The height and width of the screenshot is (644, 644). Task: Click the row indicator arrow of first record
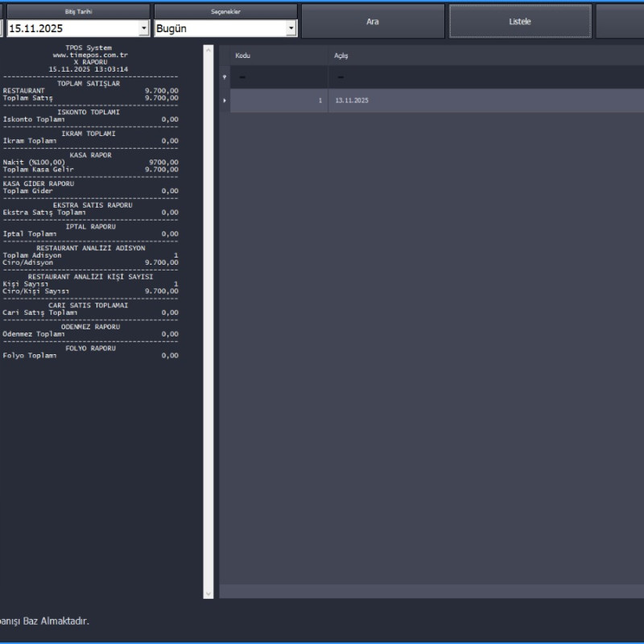pos(225,101)
